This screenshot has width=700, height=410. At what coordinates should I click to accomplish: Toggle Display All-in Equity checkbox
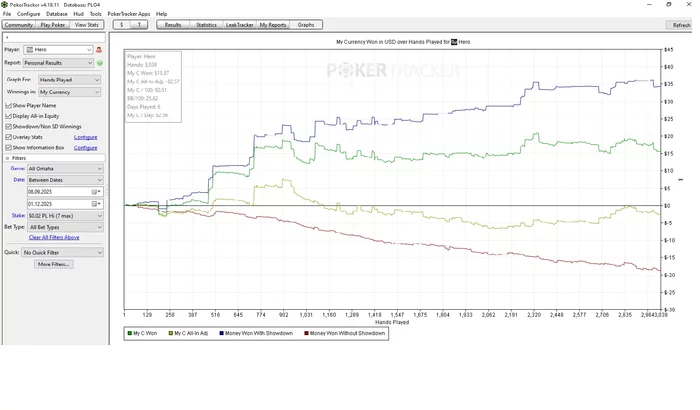point(8,116)
